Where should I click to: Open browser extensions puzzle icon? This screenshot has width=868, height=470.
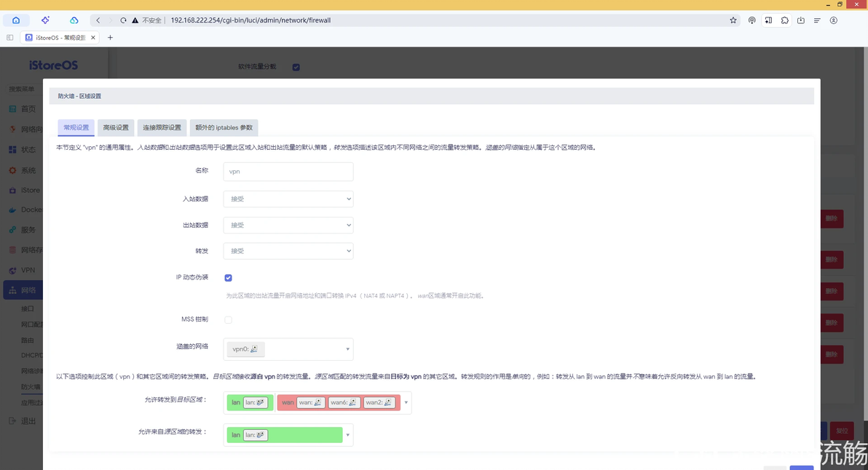pos(784,20)
